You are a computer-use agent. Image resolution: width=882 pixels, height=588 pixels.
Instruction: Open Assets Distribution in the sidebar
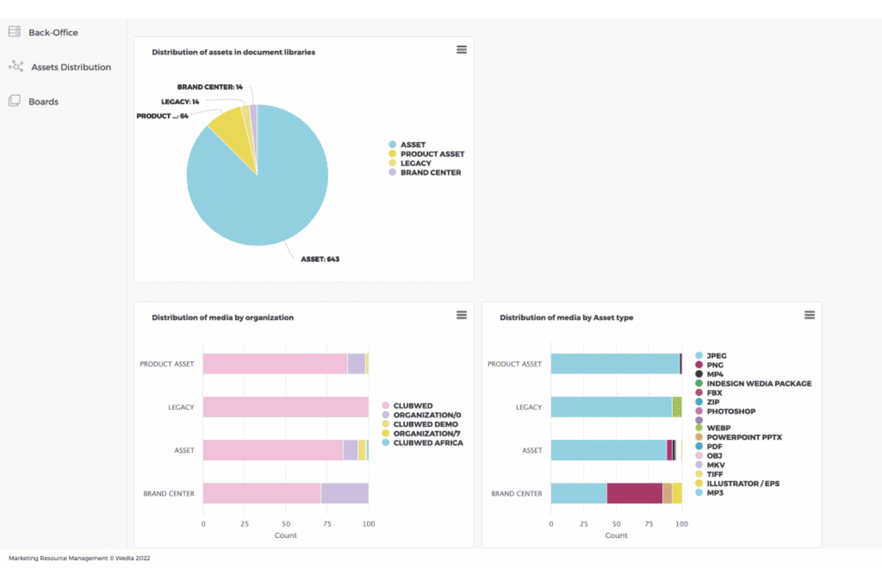pos(71,67)
